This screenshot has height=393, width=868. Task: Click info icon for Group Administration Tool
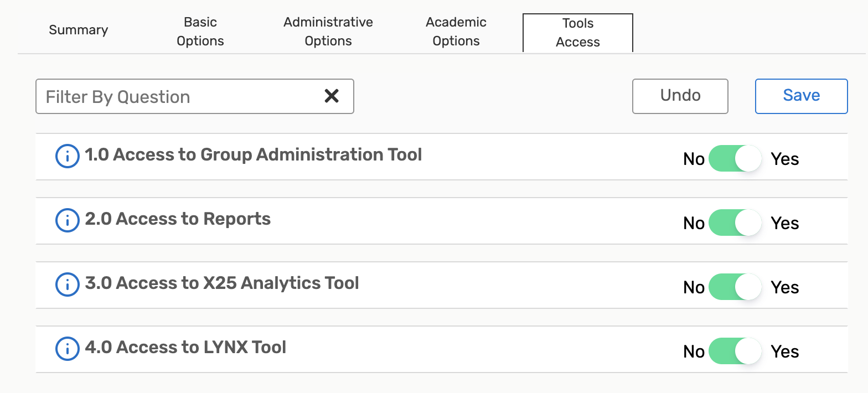(68, 157)
